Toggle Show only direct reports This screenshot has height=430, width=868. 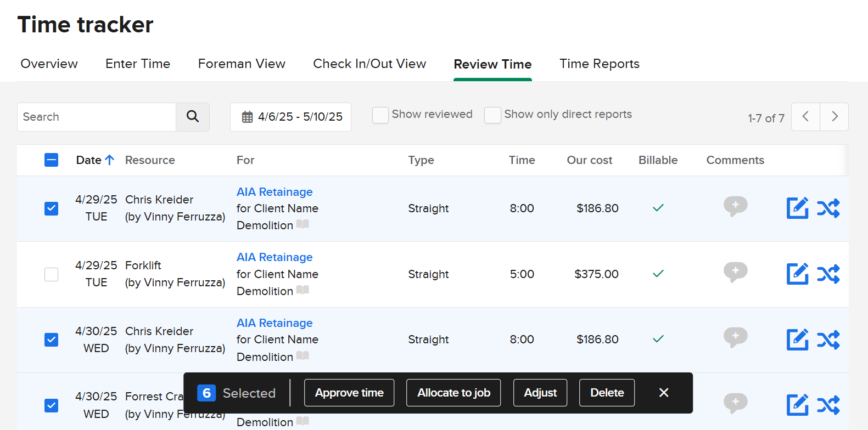(x=492, y=115)
